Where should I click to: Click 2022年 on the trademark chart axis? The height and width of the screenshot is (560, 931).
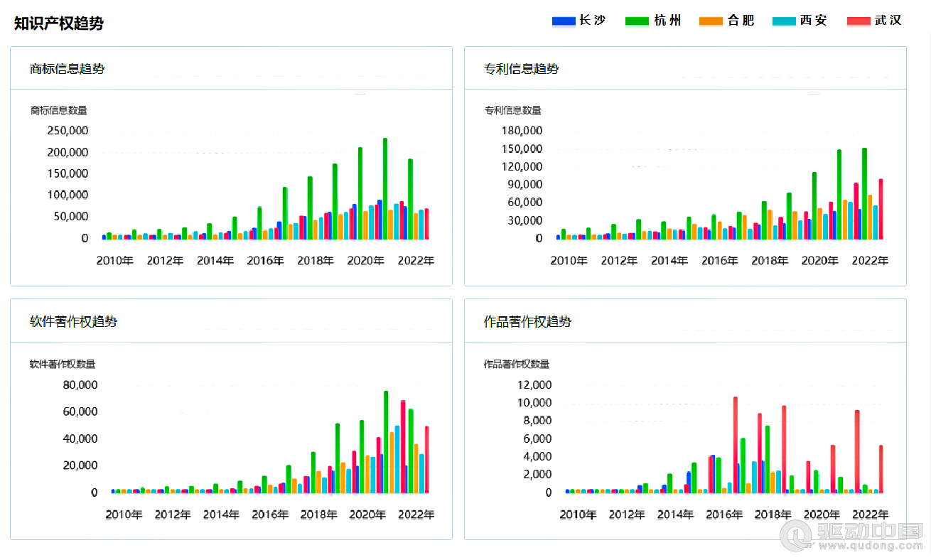coord(416,261)
